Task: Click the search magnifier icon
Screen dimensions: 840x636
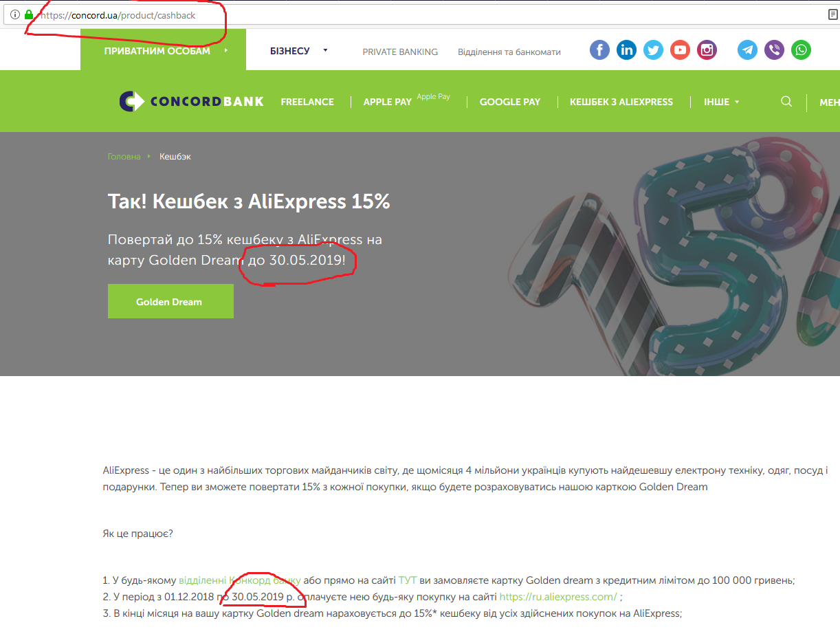Action: [x=786, y=101]
